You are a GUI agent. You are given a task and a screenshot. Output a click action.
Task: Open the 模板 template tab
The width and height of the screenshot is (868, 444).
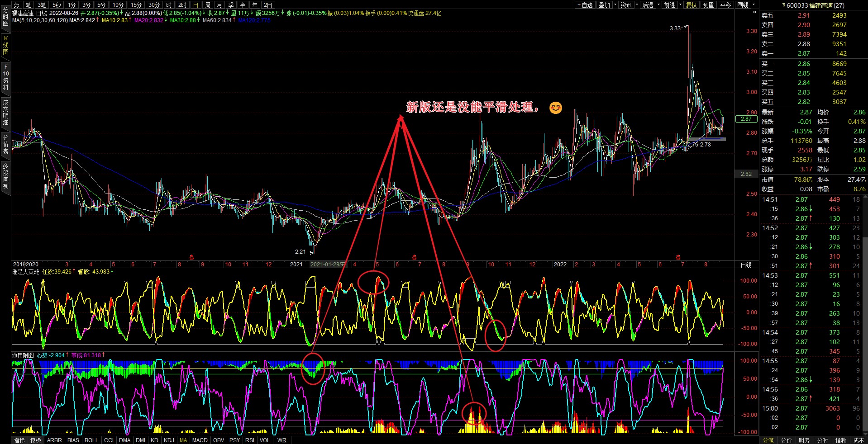(x=35, y=440)
